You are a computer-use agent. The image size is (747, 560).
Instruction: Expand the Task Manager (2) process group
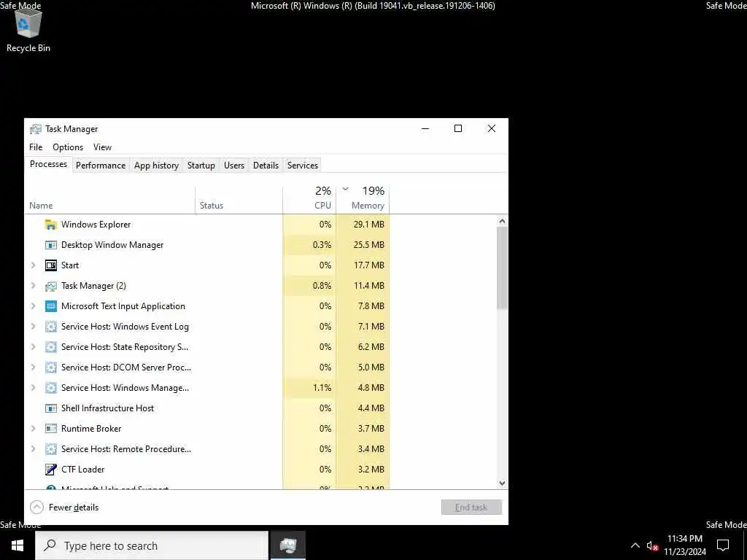pyautogui.click(x=34, y=286)
